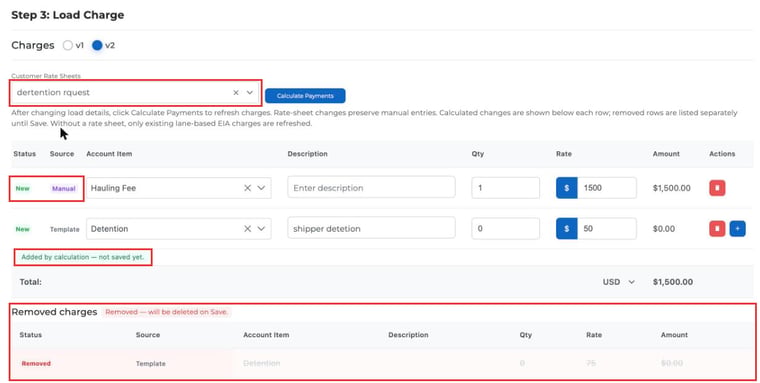Select the v1 charges radio button

point(68,45)
